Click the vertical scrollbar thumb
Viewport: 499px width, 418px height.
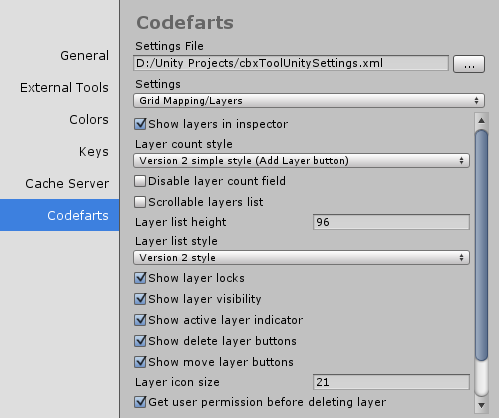tap(481, 245)
